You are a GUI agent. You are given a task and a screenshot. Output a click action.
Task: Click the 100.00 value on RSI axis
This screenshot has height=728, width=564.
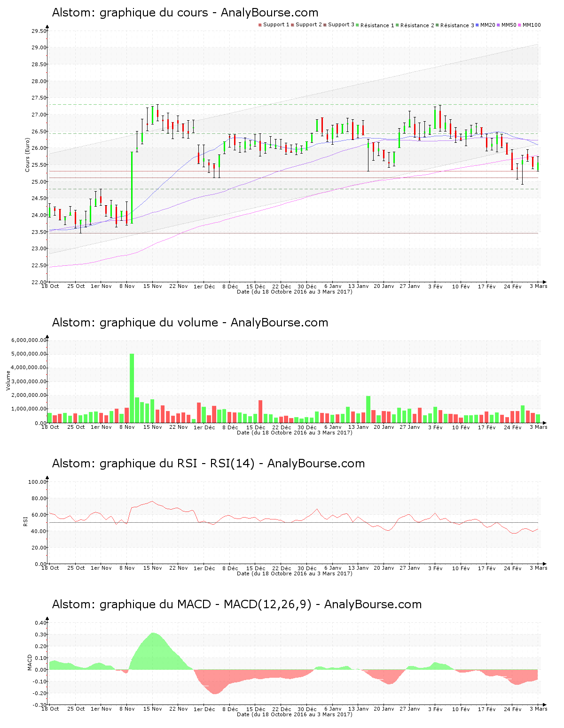coord(37,482)
